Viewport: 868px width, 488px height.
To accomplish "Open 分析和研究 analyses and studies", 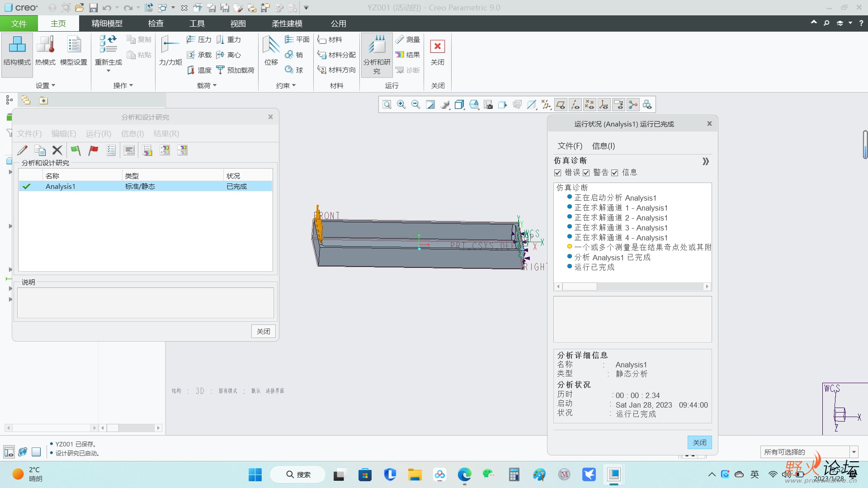I will tap(377, 54).
